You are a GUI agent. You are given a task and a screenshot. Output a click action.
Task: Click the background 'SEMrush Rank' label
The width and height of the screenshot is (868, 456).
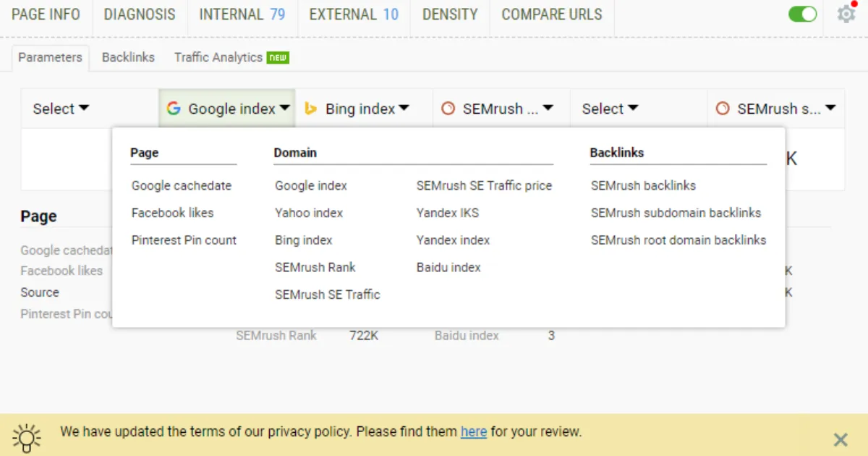point(276,336)
